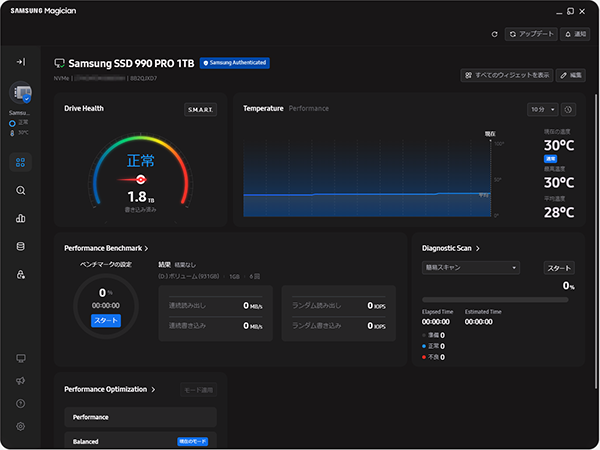Click the 編集 edit button
The height and width of the screenshot is (450, 600).
point(571,75)
